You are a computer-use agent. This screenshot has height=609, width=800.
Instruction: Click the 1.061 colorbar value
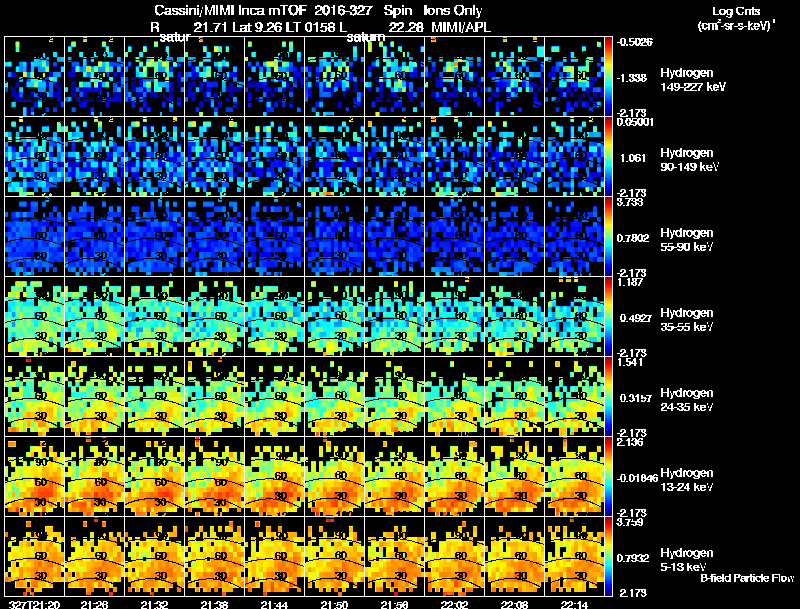pyautogui.click(x=633, y=158)
